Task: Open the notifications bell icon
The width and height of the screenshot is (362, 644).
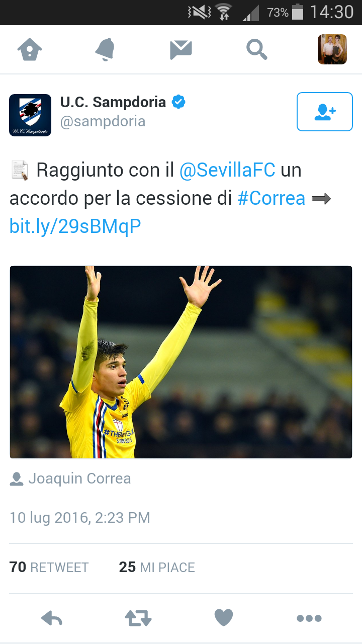Action: pyautogui.click(x=106, y=50)
